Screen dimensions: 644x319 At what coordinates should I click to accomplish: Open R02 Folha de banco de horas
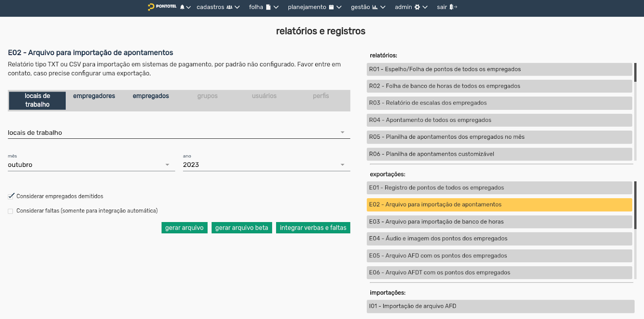click(x=500, y=86)
